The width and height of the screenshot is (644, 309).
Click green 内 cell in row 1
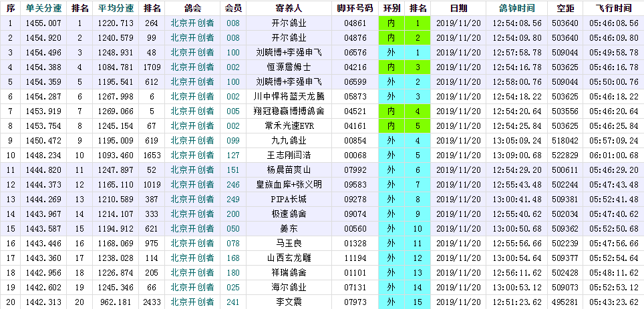pos(391,23)
